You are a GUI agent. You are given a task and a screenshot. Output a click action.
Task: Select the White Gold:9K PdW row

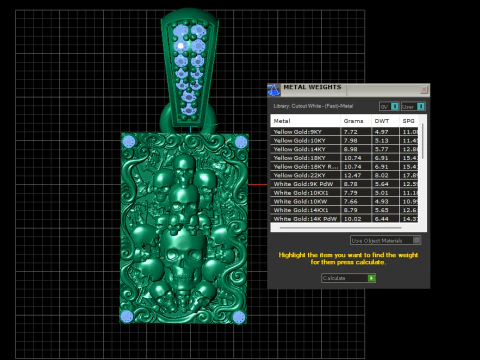344,184
